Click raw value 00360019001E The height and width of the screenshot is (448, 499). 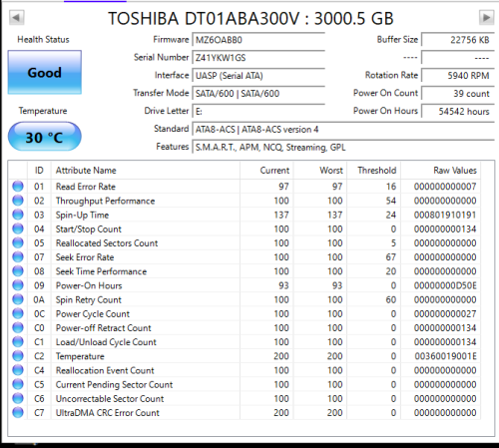445,356
